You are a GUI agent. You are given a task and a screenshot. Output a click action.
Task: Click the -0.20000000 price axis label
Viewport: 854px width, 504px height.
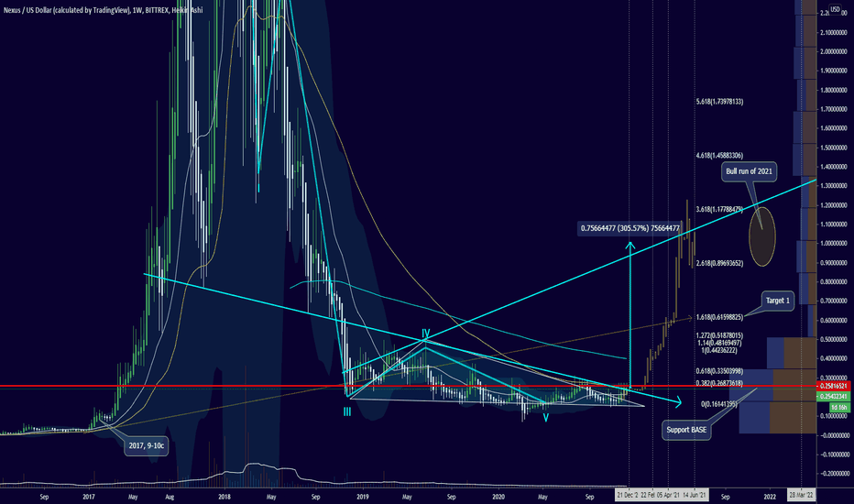tap(833, 474)
